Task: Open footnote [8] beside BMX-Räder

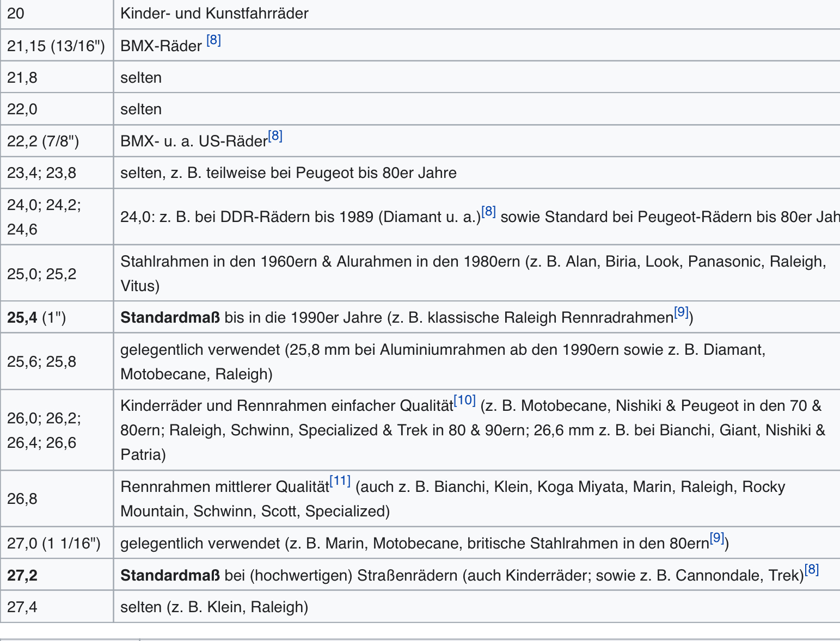Action: (214, 40)
